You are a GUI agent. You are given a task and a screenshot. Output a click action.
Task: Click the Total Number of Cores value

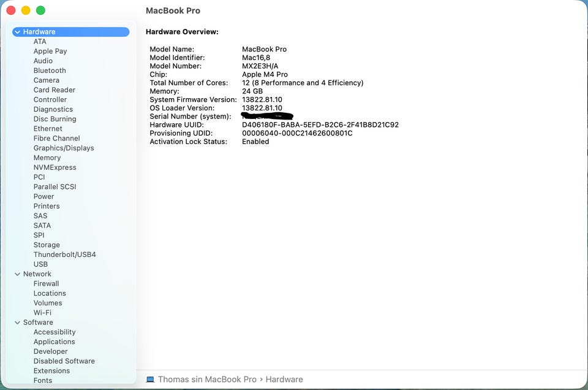point(303,83)
